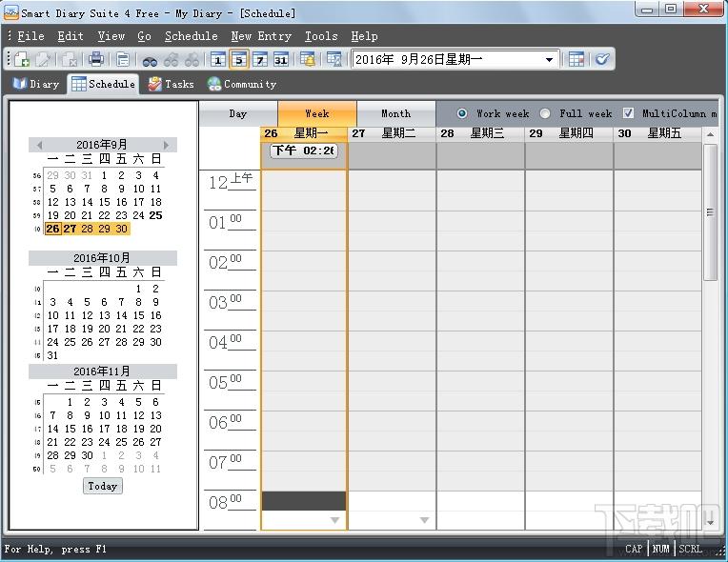Image resolution: width=728 pixels, height=562 pixels.
Task: Click the 2016年11月 month header
Action: coord(102,371)
